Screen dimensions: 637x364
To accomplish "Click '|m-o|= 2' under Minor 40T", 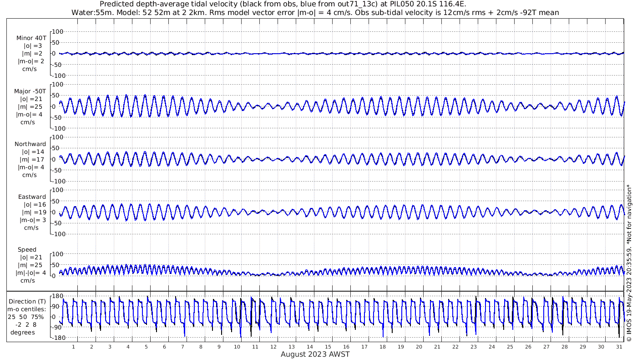I will point(31,61).
